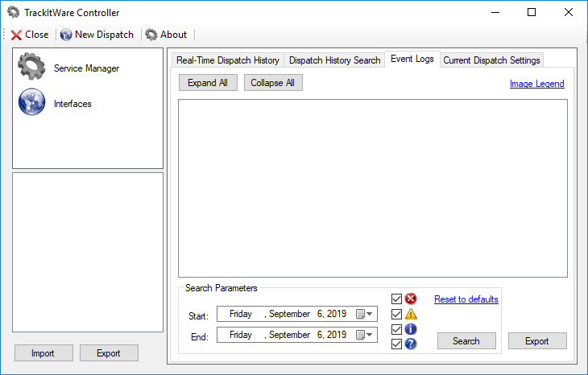Viewport: 588px width, 375px height.
Task: Open calendar icon on Start date picker
Action: pos(360,314)
